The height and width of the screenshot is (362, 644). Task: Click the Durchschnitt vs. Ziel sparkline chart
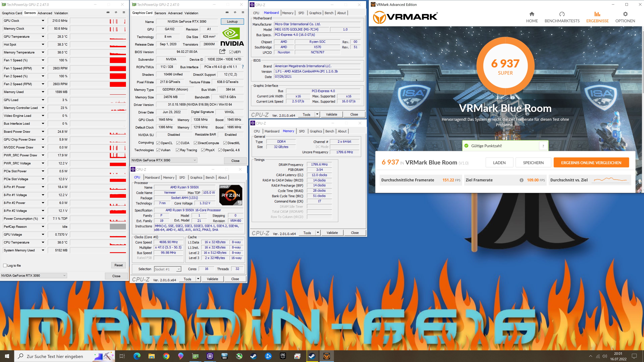[x=610, y=180]
